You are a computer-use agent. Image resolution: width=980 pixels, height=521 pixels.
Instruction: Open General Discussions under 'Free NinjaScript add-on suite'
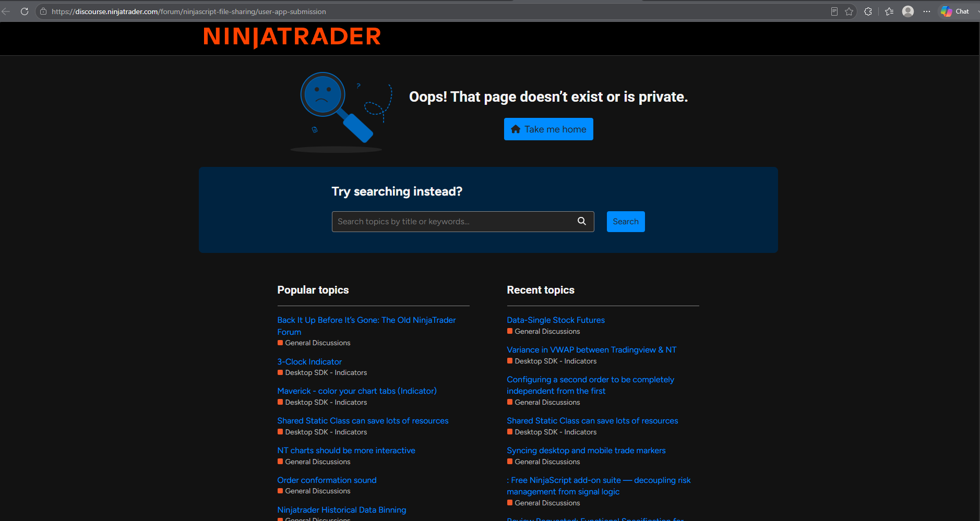pos(543,503)
